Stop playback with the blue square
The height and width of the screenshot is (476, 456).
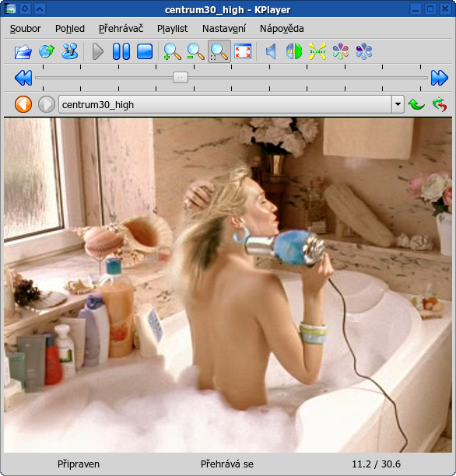145,51
